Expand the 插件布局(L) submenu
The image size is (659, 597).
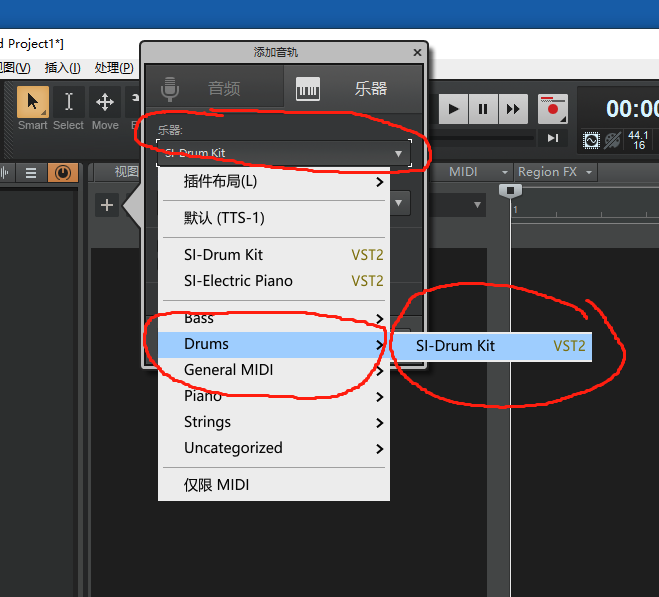coord(274,182)
